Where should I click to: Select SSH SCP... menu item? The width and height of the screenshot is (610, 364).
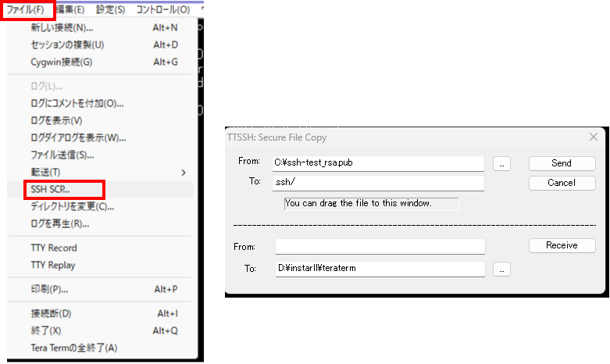click(50, 189)
